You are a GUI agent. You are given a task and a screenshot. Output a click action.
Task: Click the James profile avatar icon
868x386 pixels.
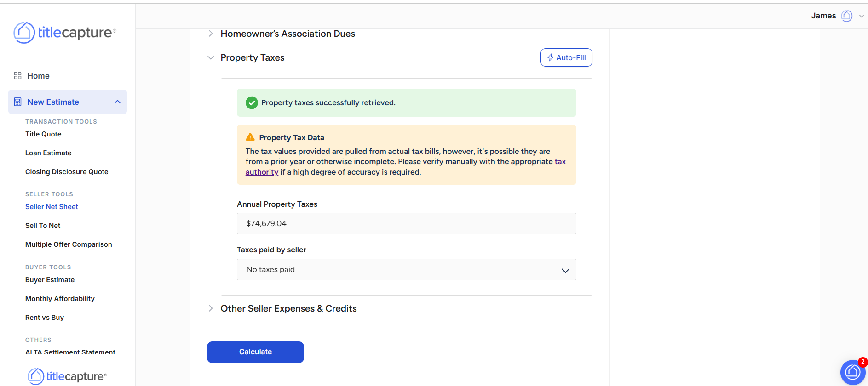pos(846,16)
